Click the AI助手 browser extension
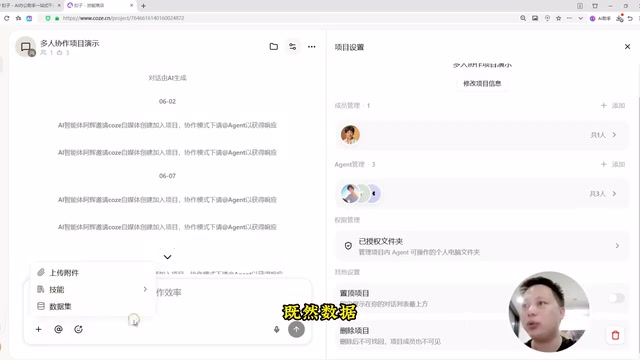640x360 pixels. click(x=600, y=18)
